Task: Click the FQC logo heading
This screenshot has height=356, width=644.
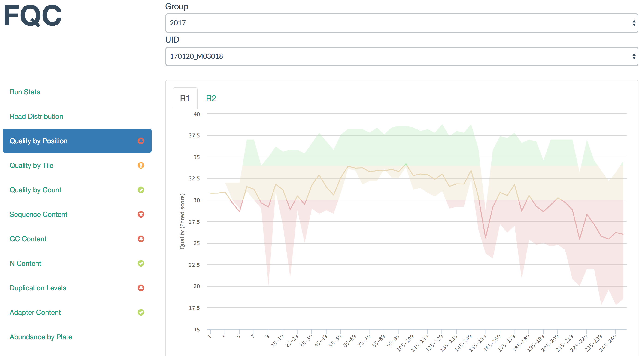Action: tap(33, 15)
